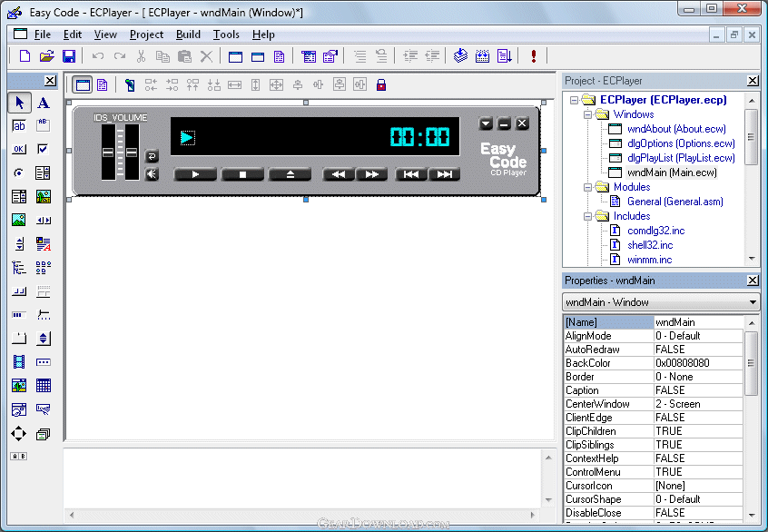This screenshot has width=768, height=532.
Task: Open the View menu
Action: click(x=105, y=34)
